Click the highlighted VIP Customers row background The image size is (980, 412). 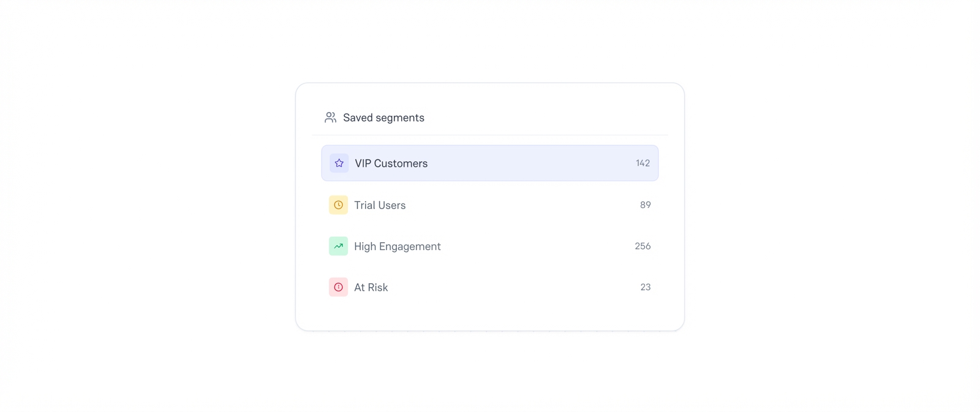click(x=527, y=163)
